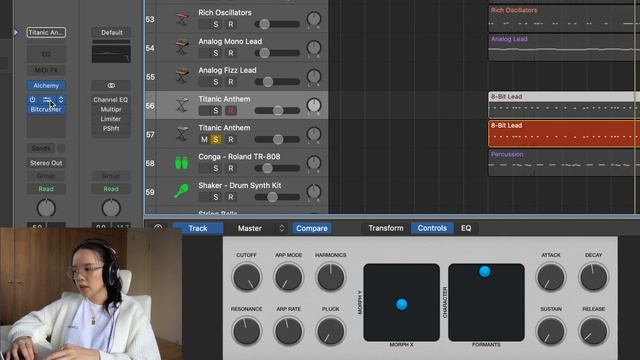Click the Analog Fizz Lead keyboard icon
The height and width of the screenshot is (360, 640).
[x=182, y=76]
